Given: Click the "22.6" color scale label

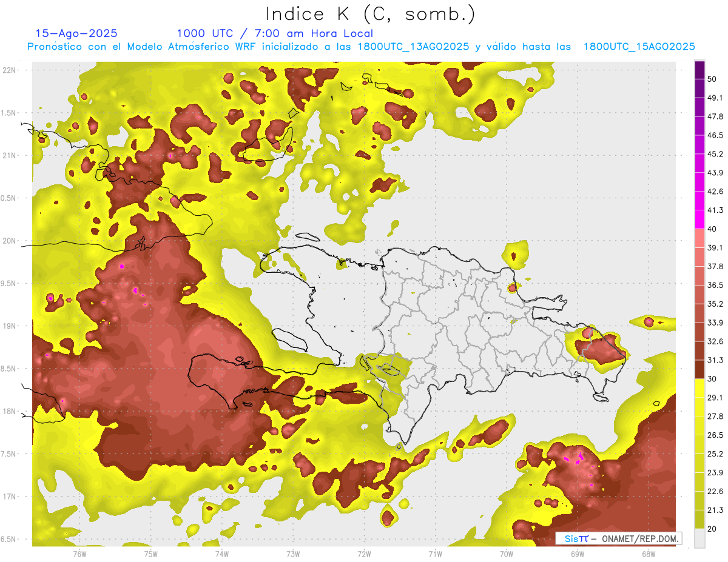Looking at the screenshot, I should (715, 491).
